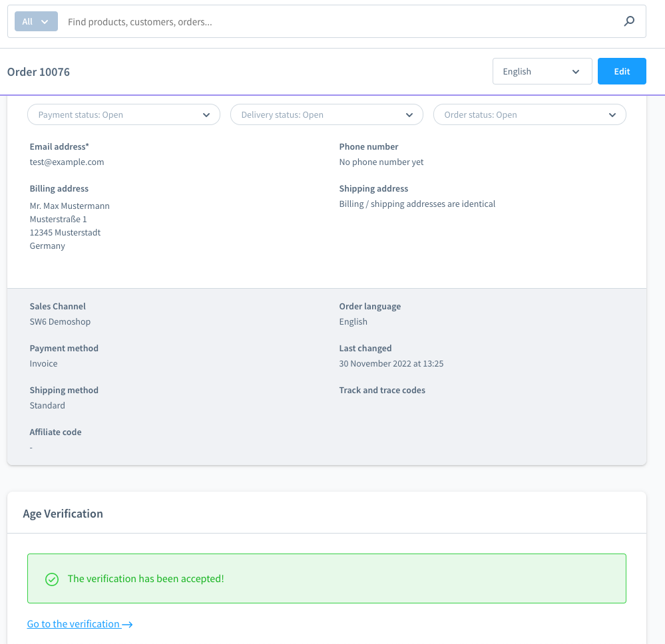Click the verification has been accepted message
Screen dimensions: 665x644
point(146,579)
